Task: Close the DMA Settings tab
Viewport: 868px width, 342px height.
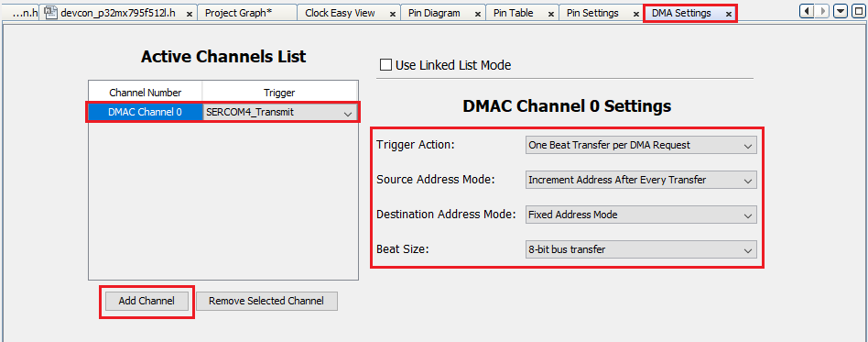Action: point(729,15)
